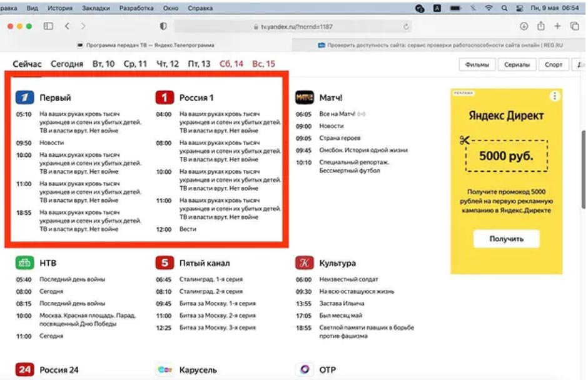Open the Матч! channel title link
This screenshot has height=383, width=588.
(x=330, y=97)
